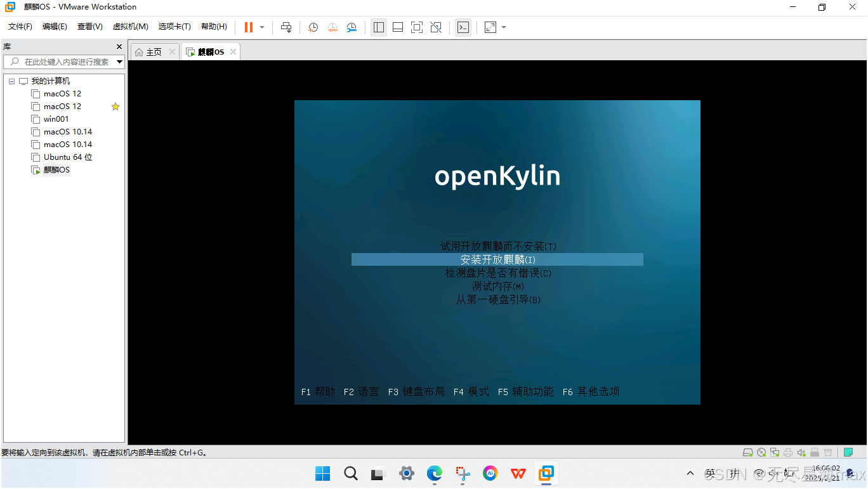The height and width of the screenshot is (489, 868).
Task: Close the 麒麟OS tab
Action: point(233,52)
